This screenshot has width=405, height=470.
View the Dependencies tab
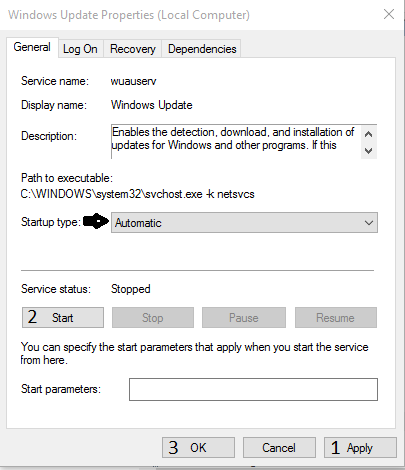click(202, 49)
